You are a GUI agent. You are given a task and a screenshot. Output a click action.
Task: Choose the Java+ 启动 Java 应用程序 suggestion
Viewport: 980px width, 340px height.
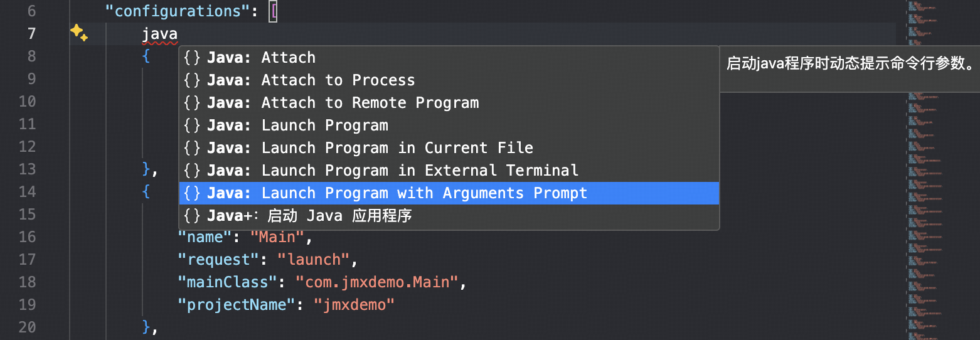click(x=449, y=216)
